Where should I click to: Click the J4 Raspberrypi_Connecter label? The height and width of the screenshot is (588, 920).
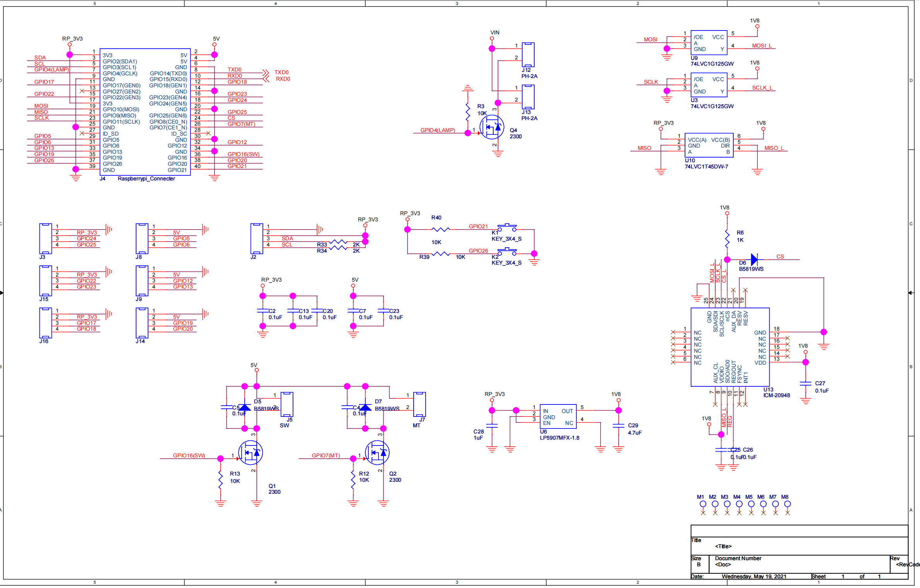click(x=146, y=178)
